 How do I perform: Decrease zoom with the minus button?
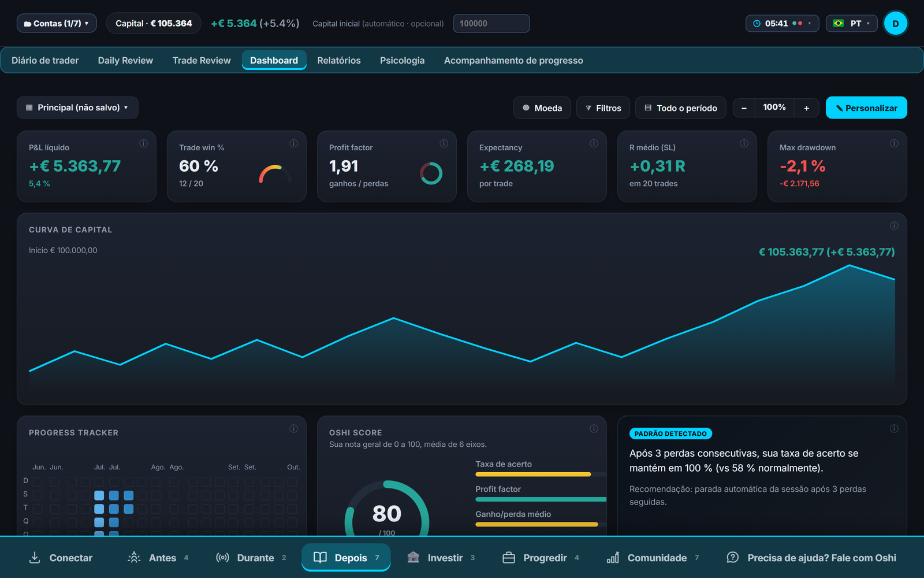(744, 108)
